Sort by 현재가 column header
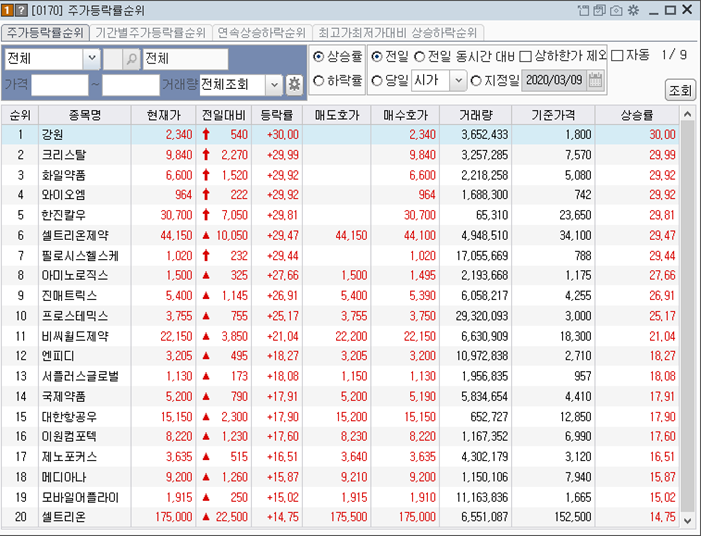Image resolution: width=701 pixels, height=536 pixels. coord(163,115)
